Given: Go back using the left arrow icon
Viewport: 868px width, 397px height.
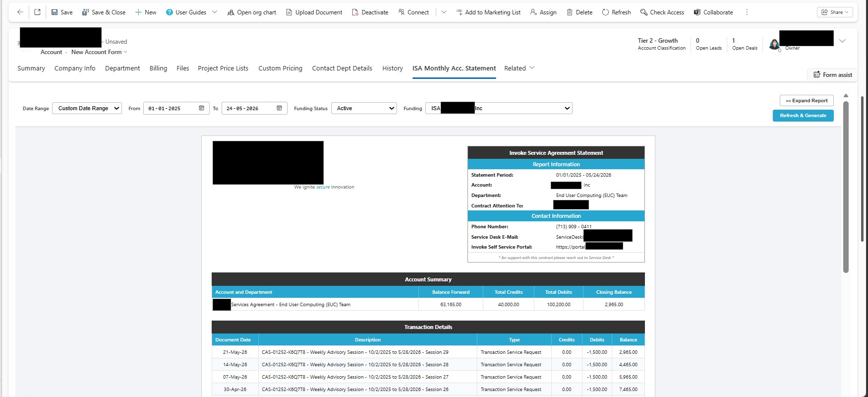Looking at the screenshot, I should point(20,12).
